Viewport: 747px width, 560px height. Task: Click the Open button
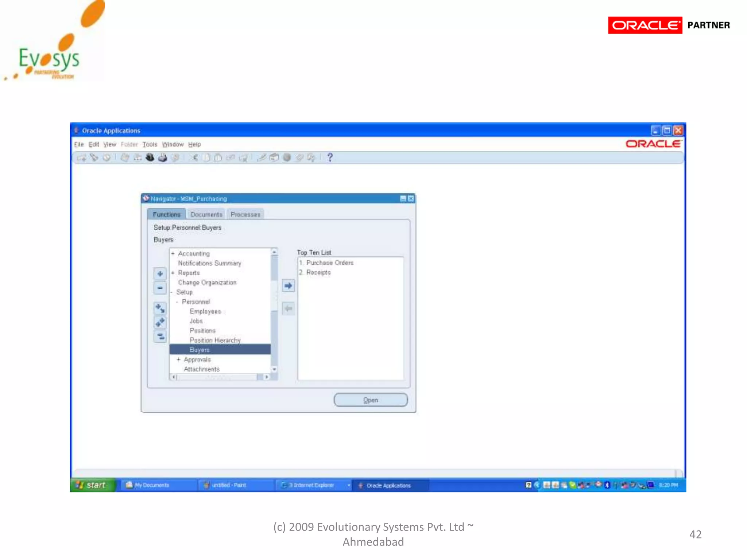point(371,400)
